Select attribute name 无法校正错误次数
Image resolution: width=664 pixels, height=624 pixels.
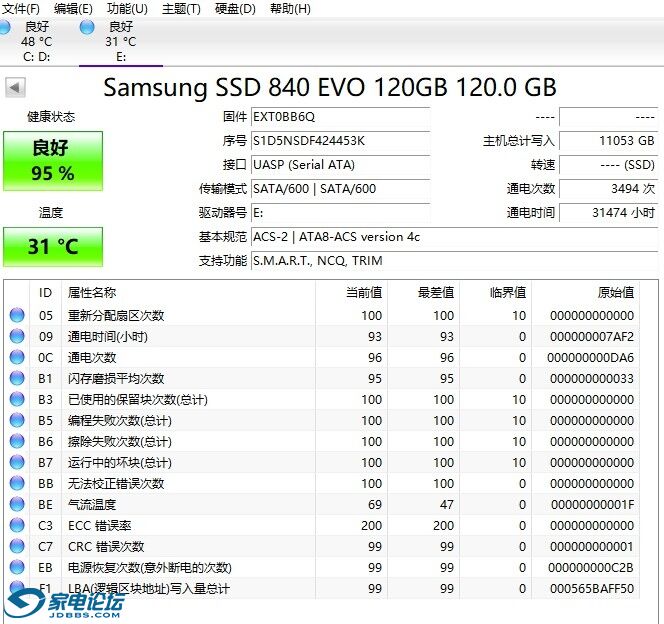[x=116, y=483]
